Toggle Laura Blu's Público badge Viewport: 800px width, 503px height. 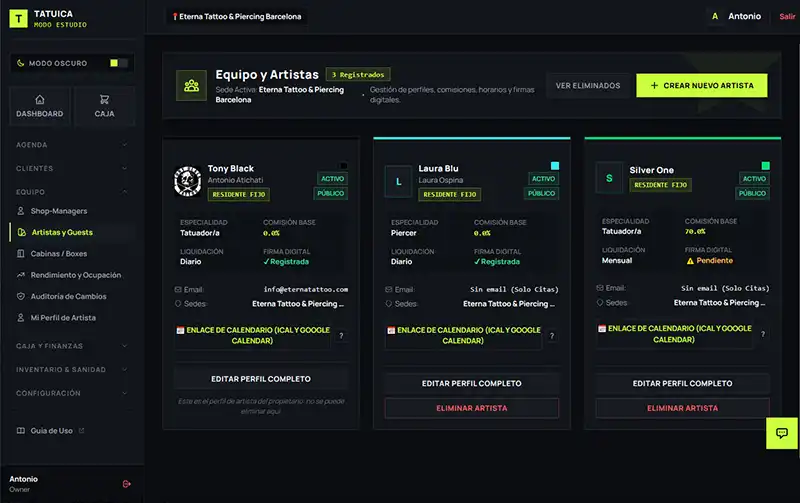pos(541,193)
